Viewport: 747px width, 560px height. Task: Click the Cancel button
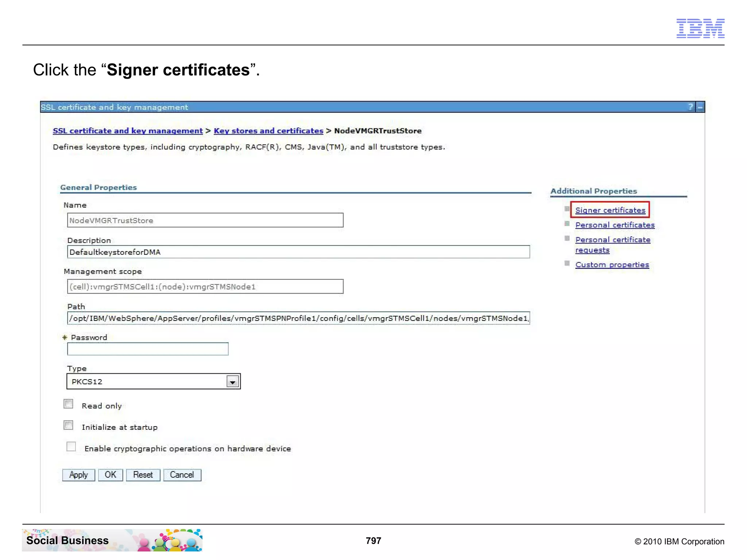[x=182, y=475]
